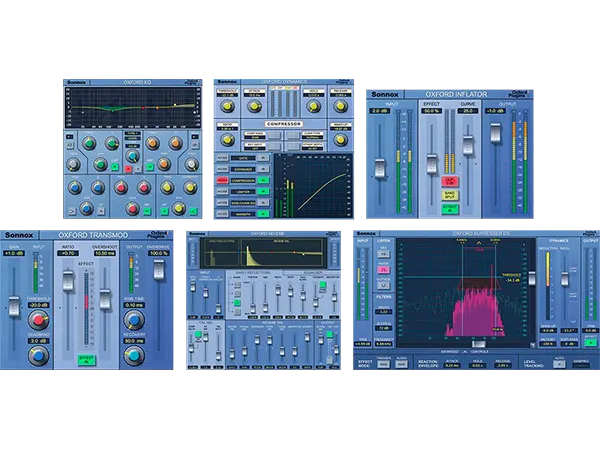Toggle the Gate IN button in Oxford Dynamics
The height and width of the screenshot is (450, 600).
pos(263,158)
